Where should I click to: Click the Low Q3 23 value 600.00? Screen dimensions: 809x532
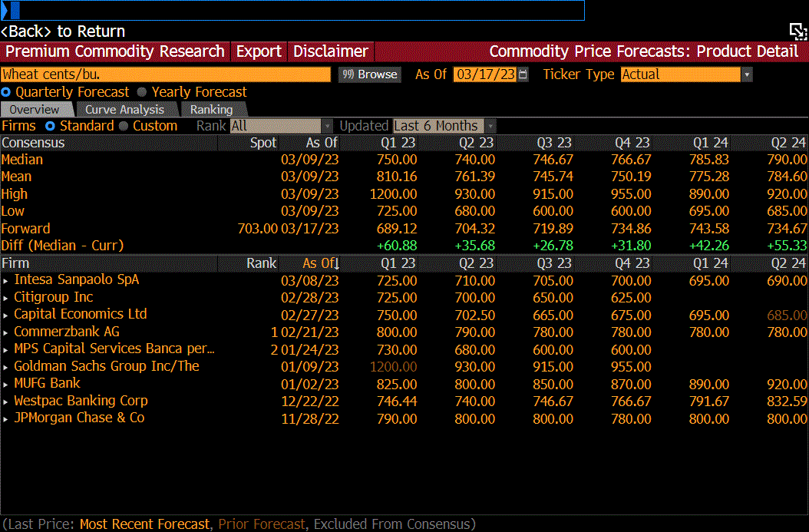pyautogui.click(x=553, y=211)
